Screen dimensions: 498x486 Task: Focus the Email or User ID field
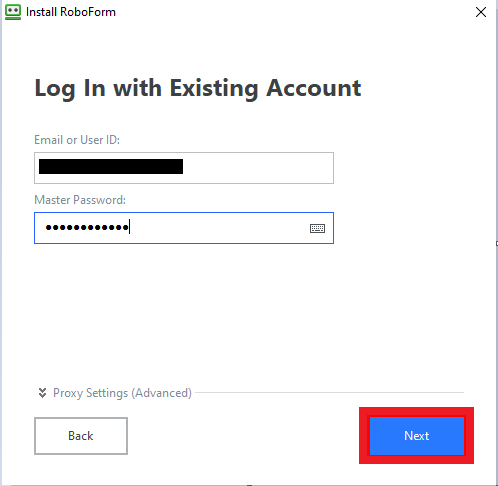pos(184,168)
